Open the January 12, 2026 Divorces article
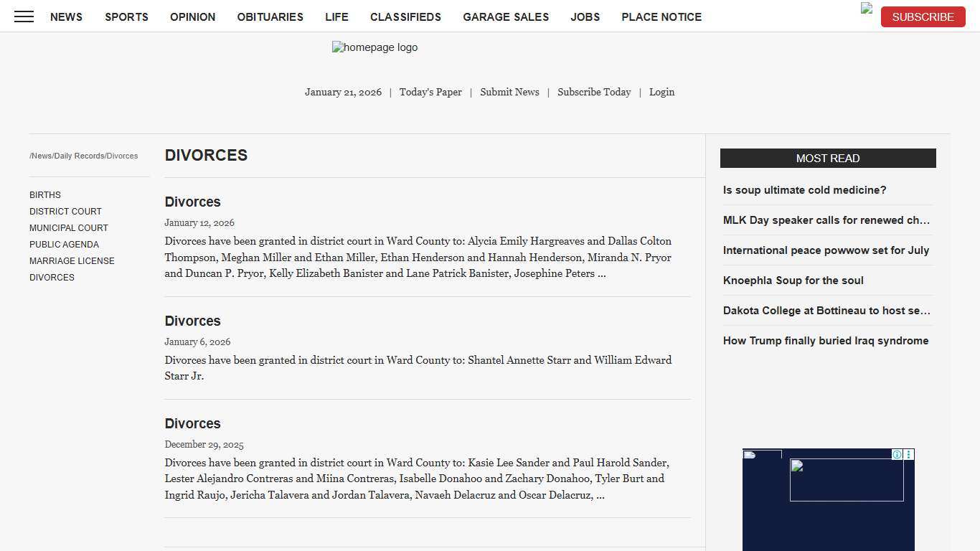This screenshot has width=980, height=551. click(x=192, y=202)
